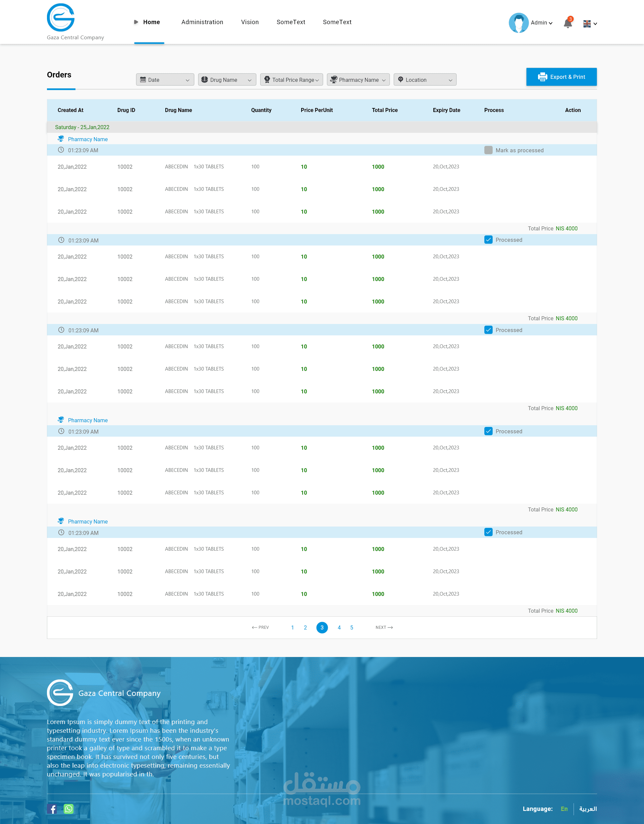Go to page 4 in pagination
The height and width of the screenshot is (824, 644).
click(x=339, y=627)
